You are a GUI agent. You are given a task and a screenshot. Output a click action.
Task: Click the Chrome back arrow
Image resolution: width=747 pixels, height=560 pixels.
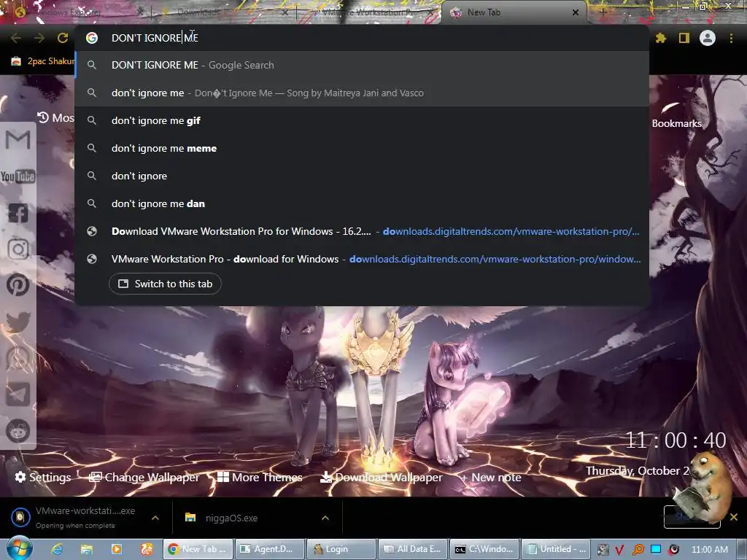(x=16, y=38)
